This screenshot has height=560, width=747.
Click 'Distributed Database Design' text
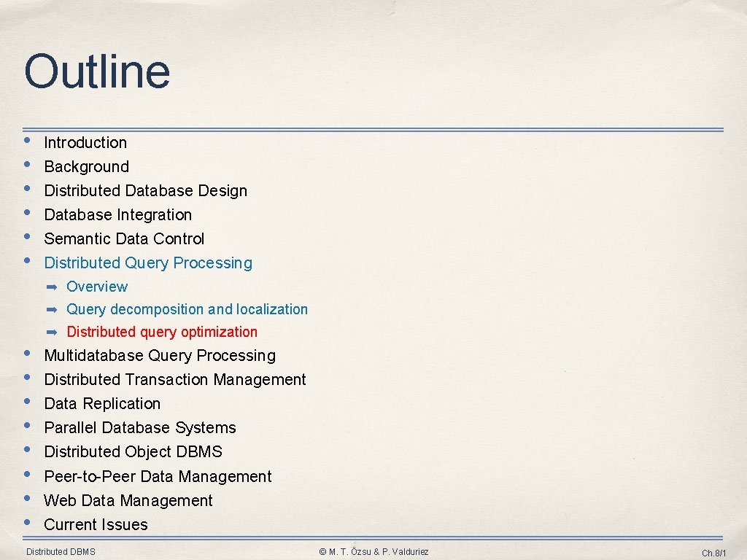(x=145, y=190)
